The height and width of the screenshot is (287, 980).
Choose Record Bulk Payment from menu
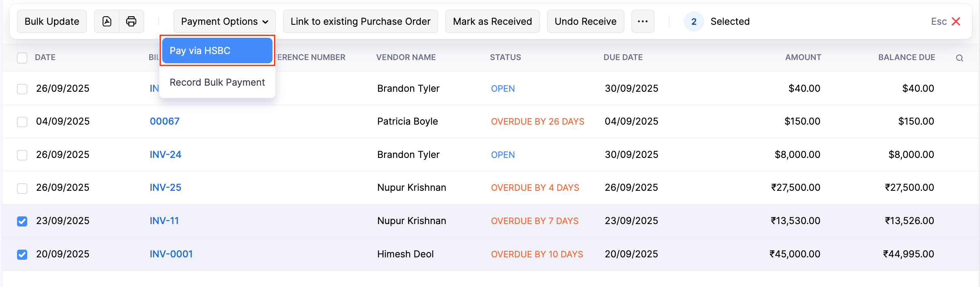point(217,82)
